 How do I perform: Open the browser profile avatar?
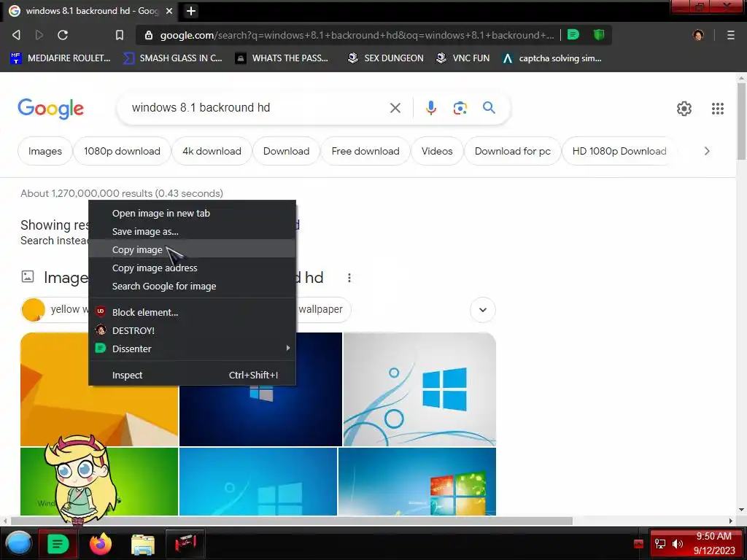tap(698, 35)
